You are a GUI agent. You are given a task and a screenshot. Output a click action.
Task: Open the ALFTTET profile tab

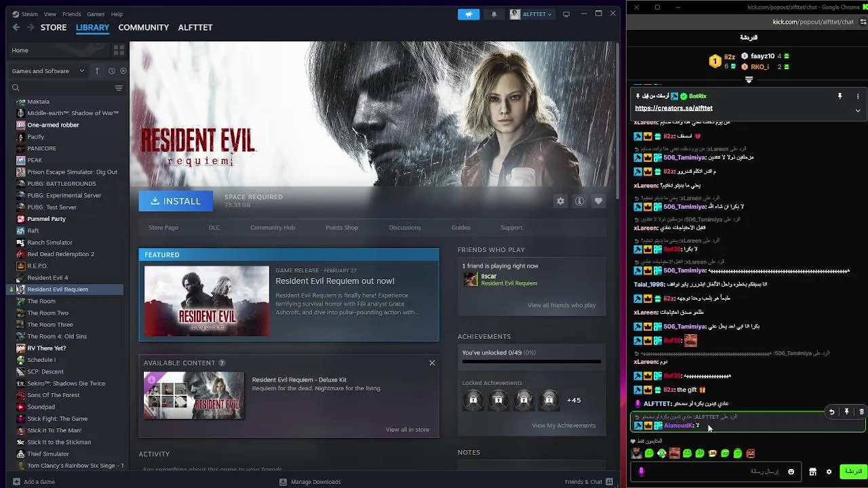point(195,27)
